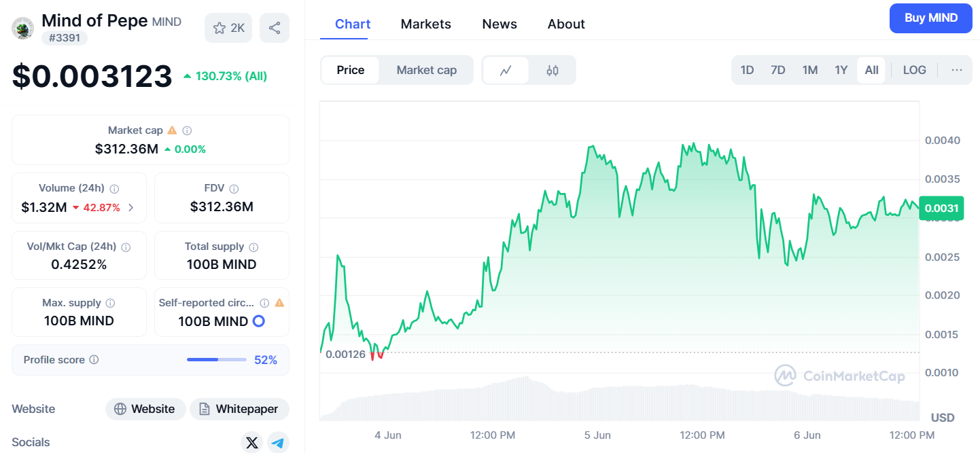Image resolution: width=980 pixels, height=453 pixels.
Task: Switch to the Markets tab
Action: [x=426, y=24]
